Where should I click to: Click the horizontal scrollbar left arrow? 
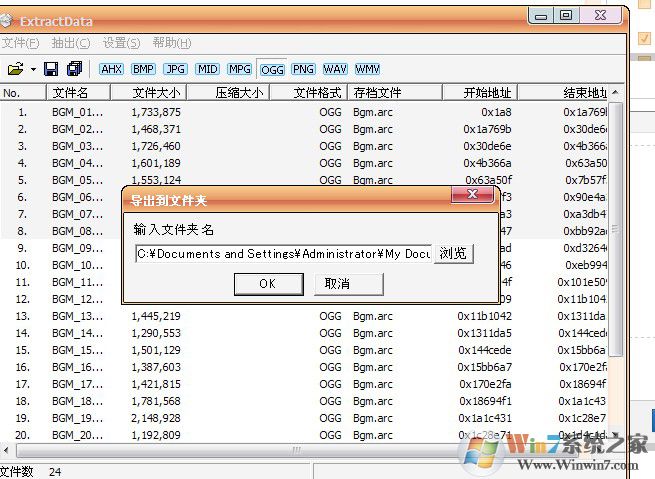5,450
